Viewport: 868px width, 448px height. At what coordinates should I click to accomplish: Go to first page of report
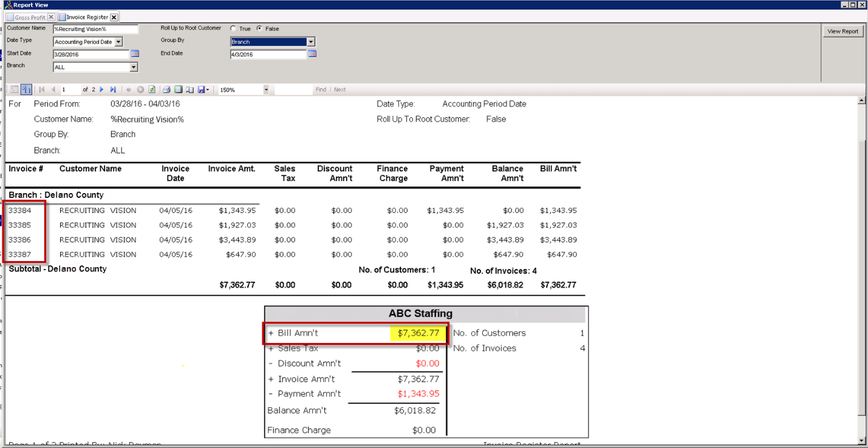[42, 89]
